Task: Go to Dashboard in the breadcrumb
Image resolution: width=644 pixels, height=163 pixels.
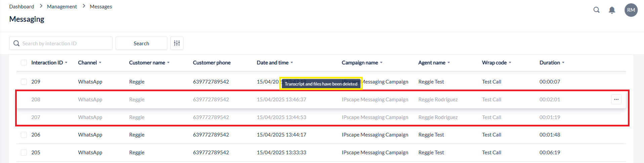Action: [22, 7]
